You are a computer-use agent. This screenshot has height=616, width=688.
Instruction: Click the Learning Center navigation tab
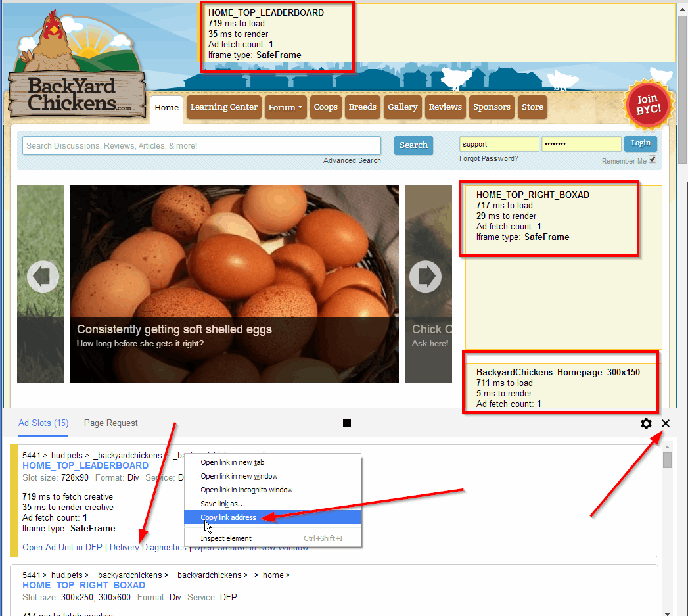(x=223, y=107)
